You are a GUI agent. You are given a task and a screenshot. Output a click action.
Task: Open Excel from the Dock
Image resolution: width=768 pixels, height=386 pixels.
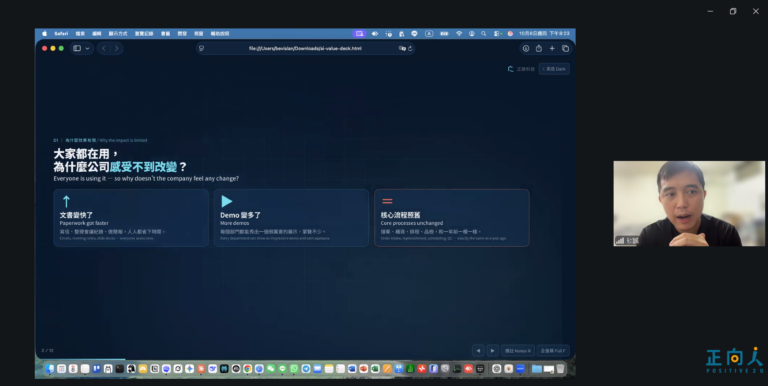pos(375,368)
